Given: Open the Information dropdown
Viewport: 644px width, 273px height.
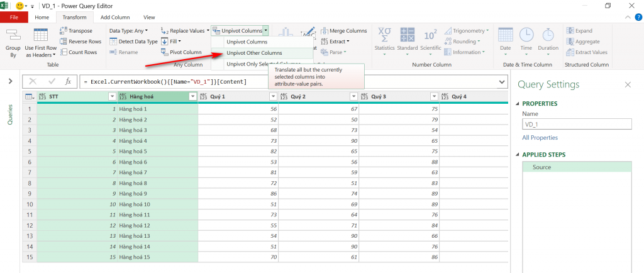Looking at the screenshot, I should pyautogui.click(x=465, y=52).
